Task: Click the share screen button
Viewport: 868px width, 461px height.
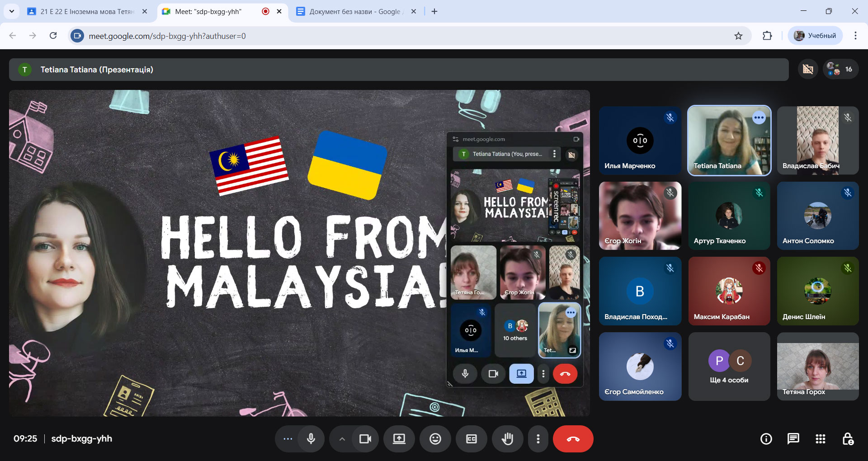Action: [x=399, y=439]
